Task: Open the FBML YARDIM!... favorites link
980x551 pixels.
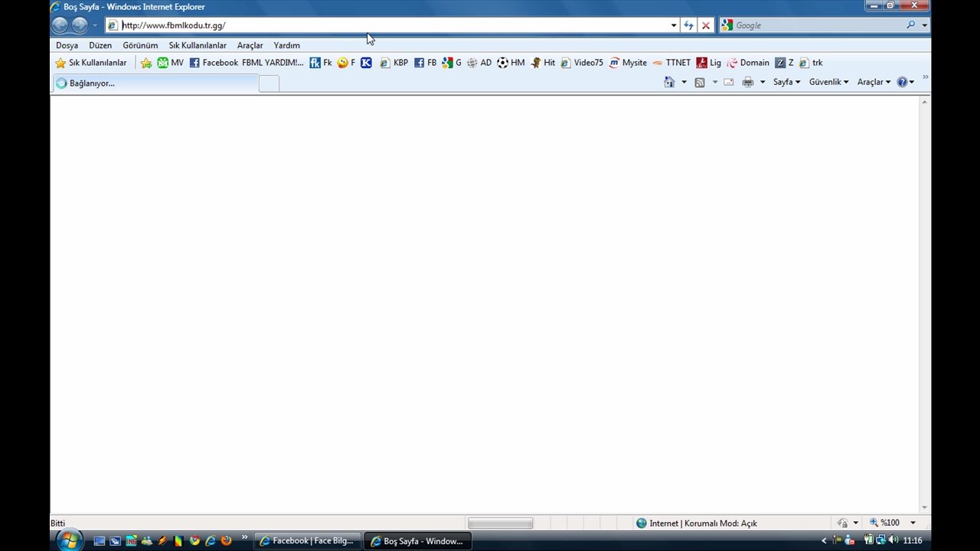Action: click(x=273, y=63)
